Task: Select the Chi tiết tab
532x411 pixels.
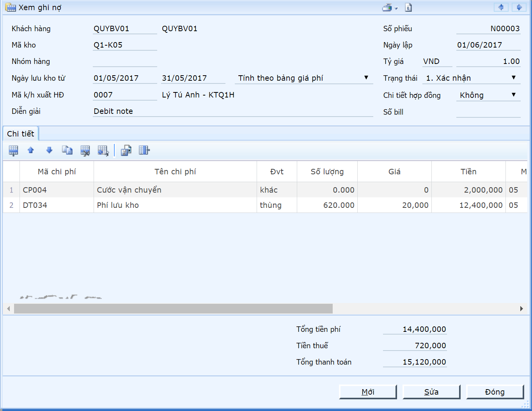Action: (x=21, y=134)
